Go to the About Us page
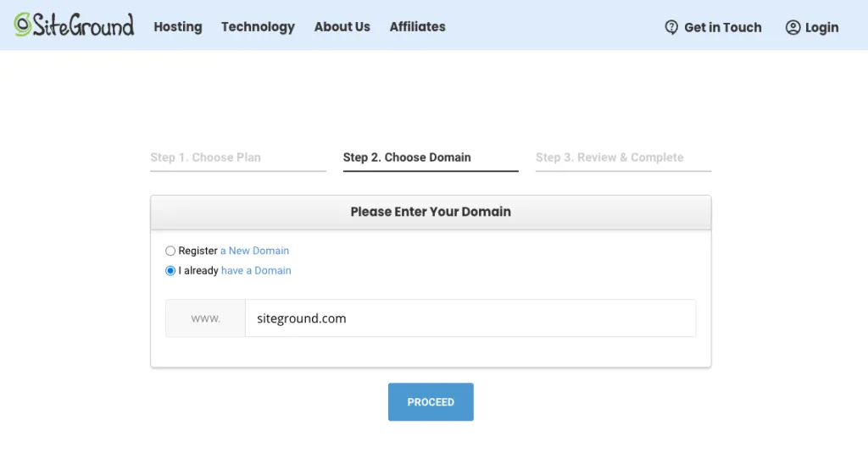Screen dimensions: 868x453 [342, 26]
